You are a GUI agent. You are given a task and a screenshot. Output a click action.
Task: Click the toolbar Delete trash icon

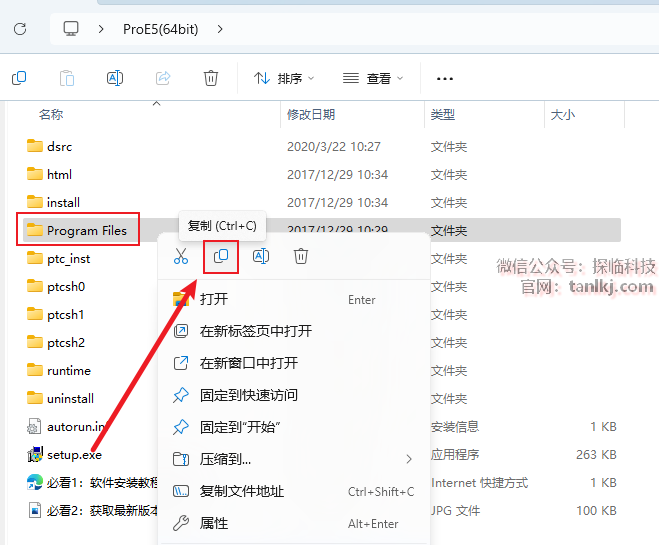[x=211, y=78]
